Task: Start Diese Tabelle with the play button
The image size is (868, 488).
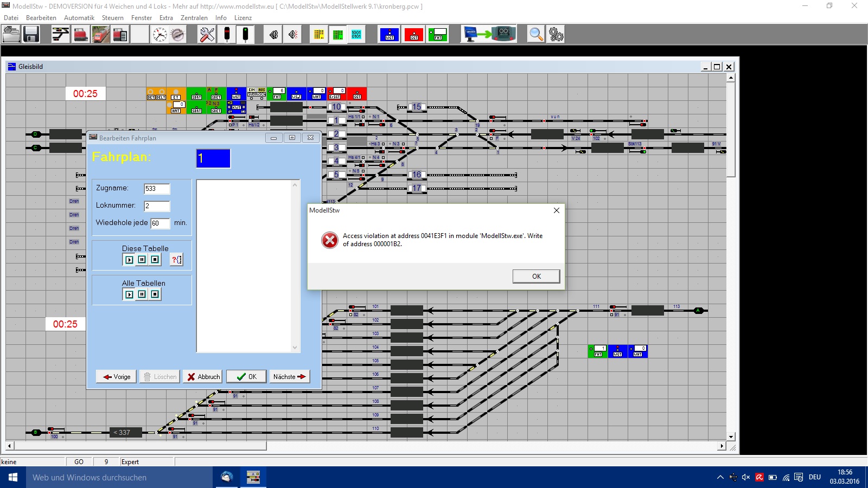Action: click(x=129, y=260)
